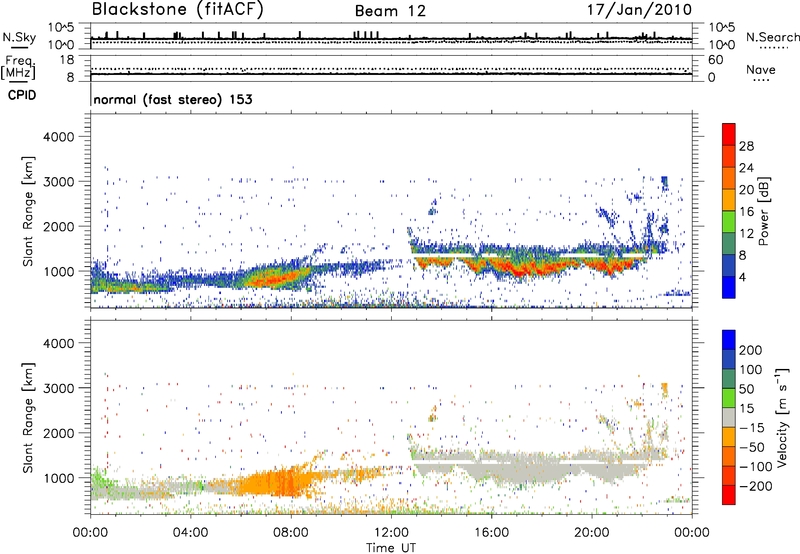Select the "24" label on Power colorbar
Image resolution: width=800 pixels, height=554 pixels.
tap(746, 168)
